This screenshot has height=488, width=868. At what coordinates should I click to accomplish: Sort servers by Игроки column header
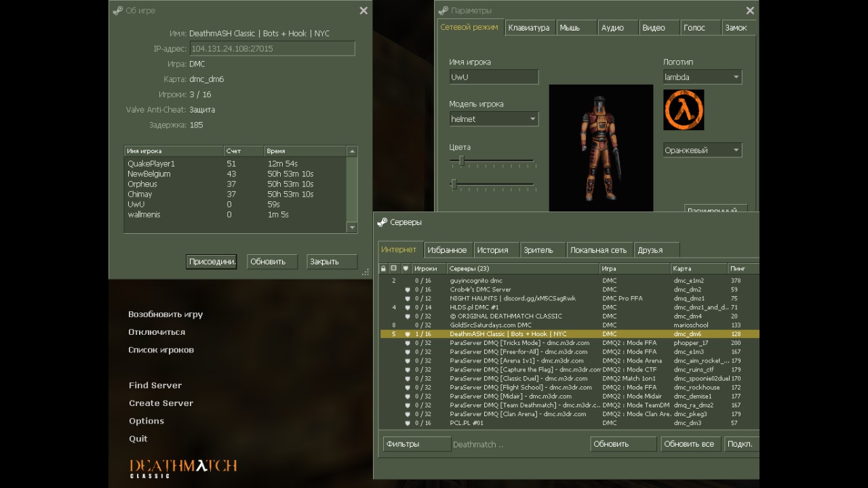tap(429, 268)
